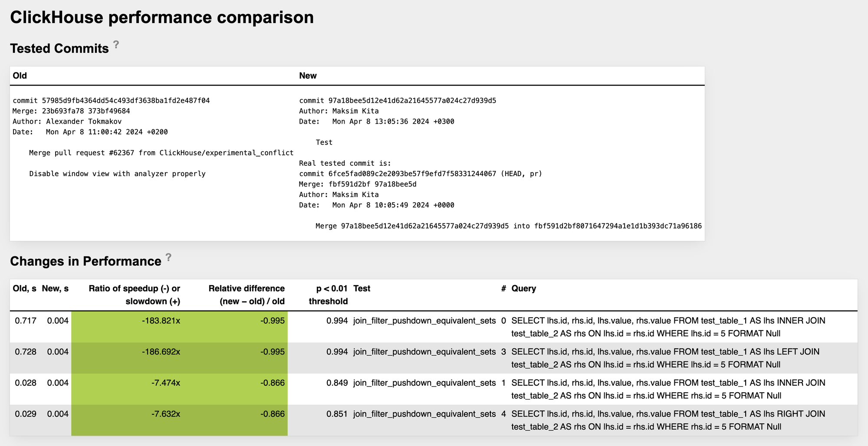868x446 pixels.
Task: Click the "Changes in Performance" section heading
Action: (85, 261)
